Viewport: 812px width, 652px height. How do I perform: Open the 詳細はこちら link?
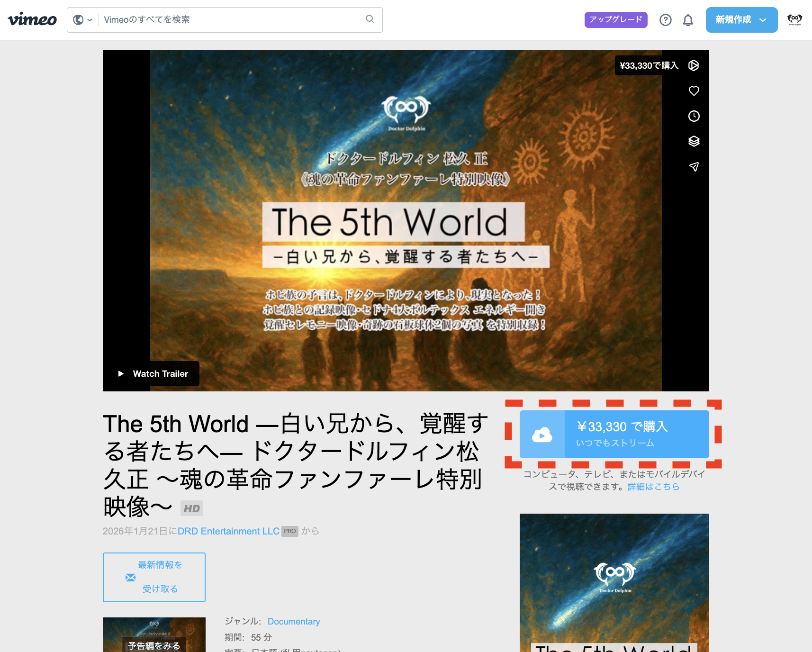tap(653, 486)
